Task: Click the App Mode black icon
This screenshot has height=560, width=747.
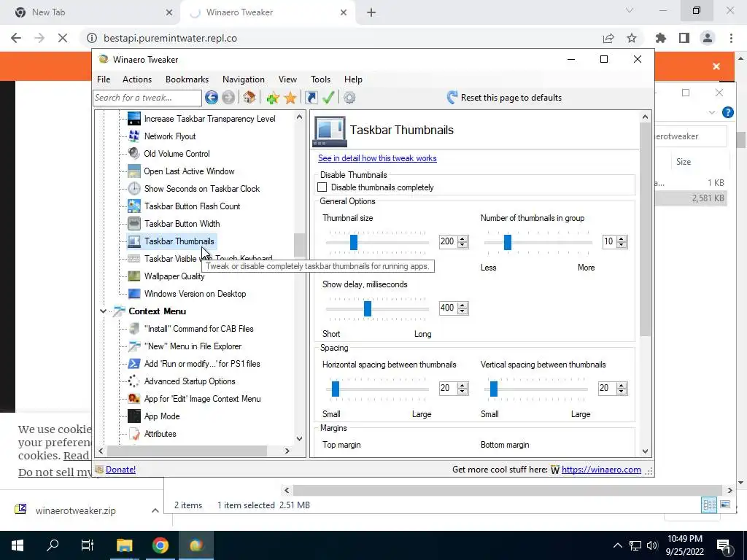Action: point(134,416)
